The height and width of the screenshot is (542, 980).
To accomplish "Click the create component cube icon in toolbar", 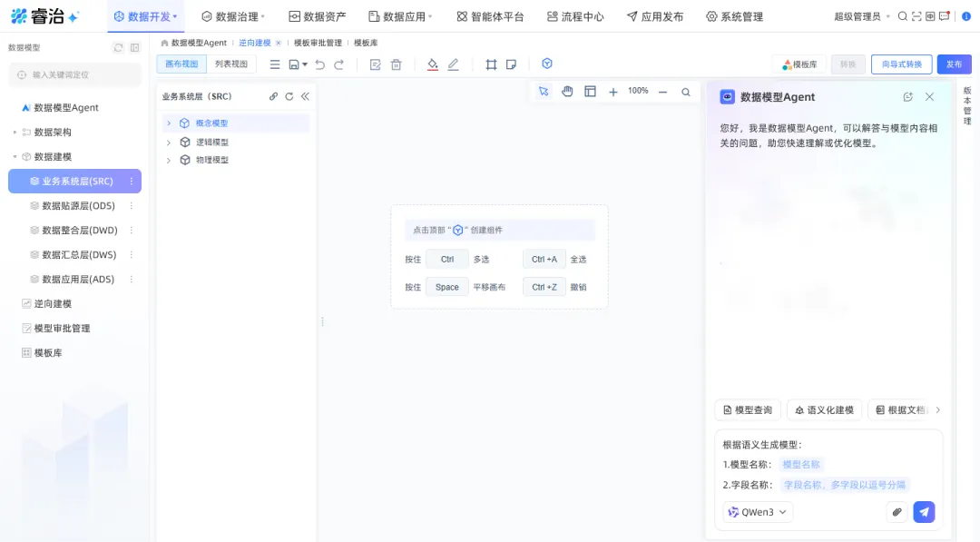I will click(x=547, y=64).
